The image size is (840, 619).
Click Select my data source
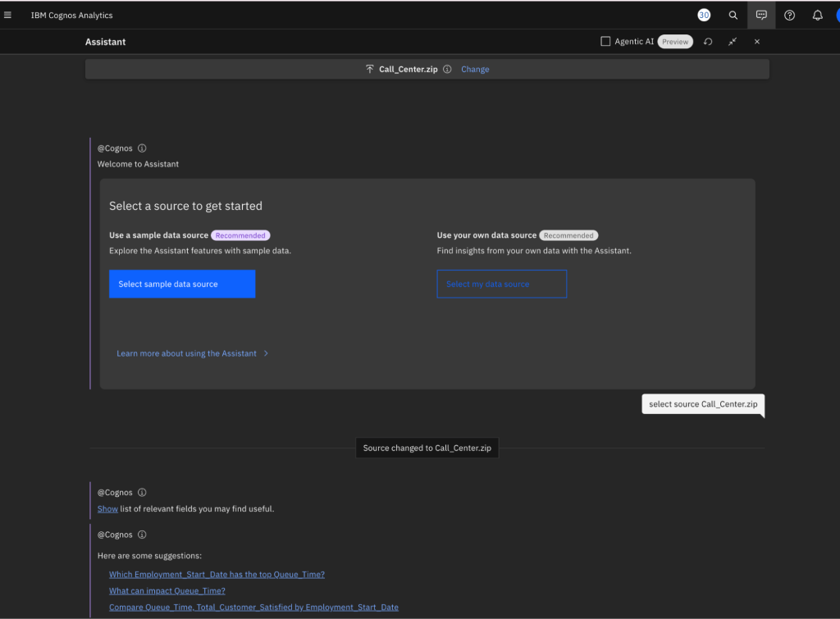click(501, 284)
